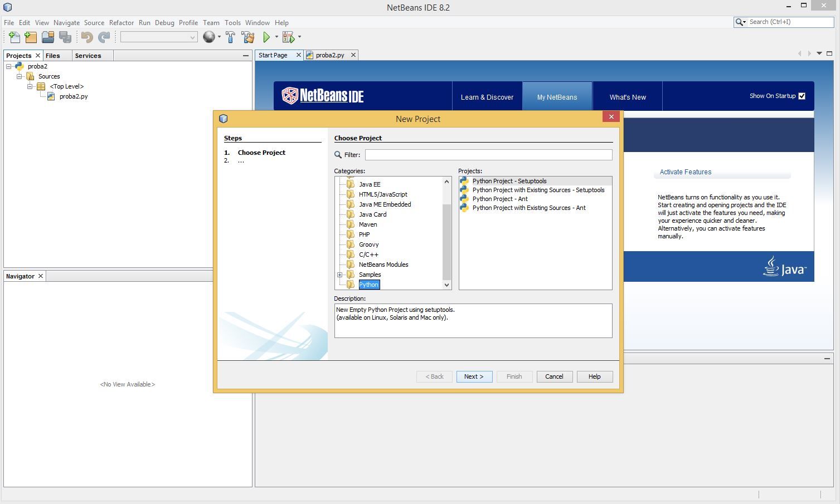This screenshot has width=840, height=504.
Task: Collapse the Top Level package node
Action: tap(30, 86)
